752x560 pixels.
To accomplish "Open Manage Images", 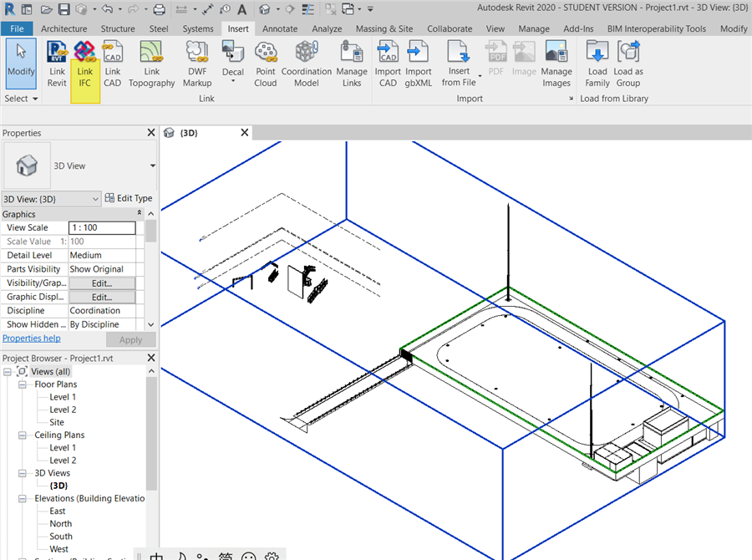I will click(556, 64).
